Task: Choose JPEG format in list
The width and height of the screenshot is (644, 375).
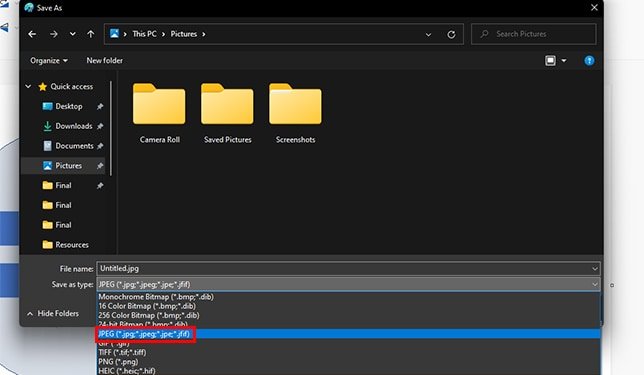Action: [349, 334]
